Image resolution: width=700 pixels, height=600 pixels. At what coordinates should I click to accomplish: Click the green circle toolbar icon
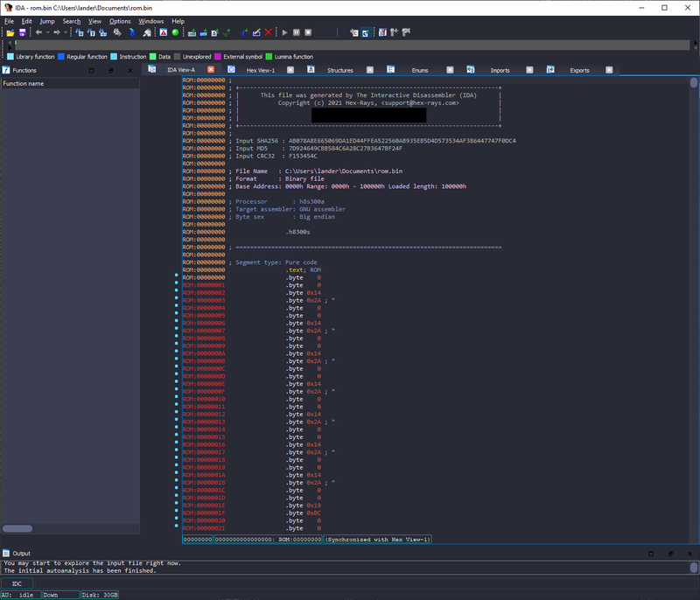[x=175, y=32]
